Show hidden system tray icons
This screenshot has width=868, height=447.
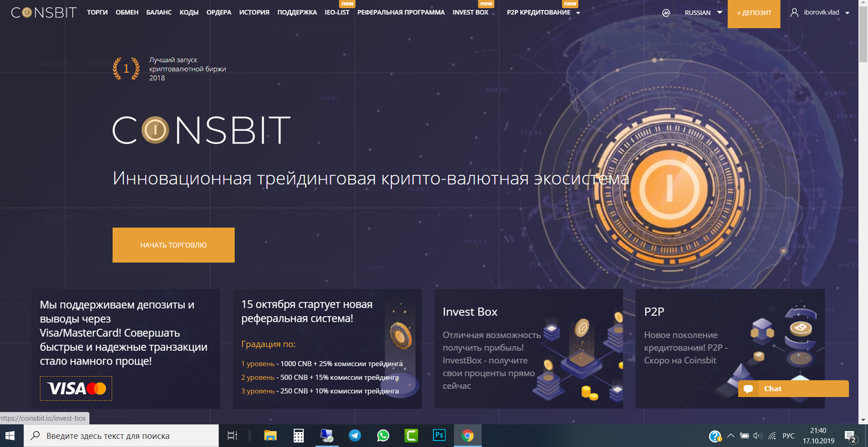730,435
